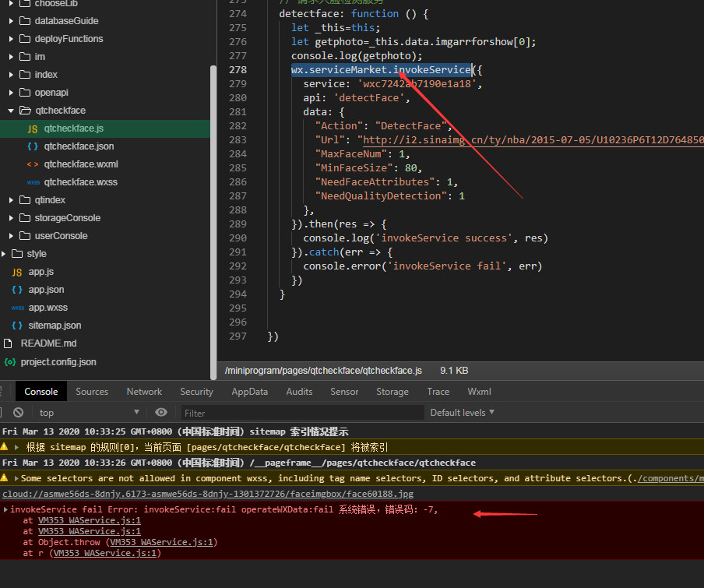The image size is (704, 588).
Task: Expand the index folder arrow
Action: pos(11,75)
